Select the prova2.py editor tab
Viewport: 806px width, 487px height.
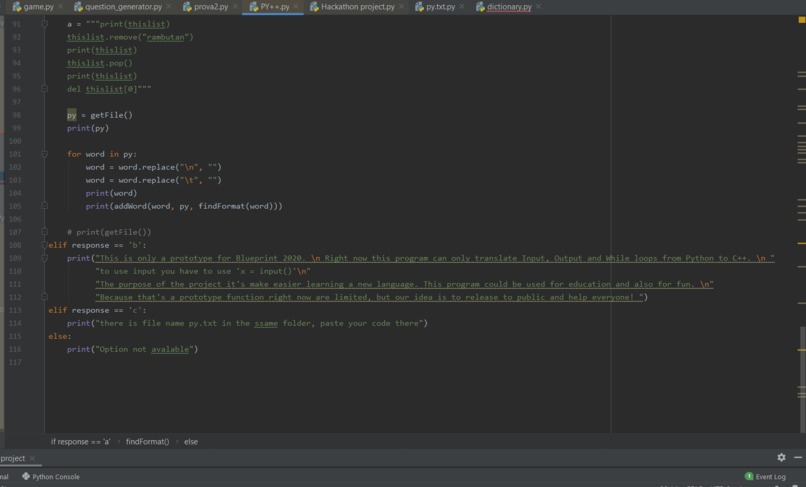[211, 7]
